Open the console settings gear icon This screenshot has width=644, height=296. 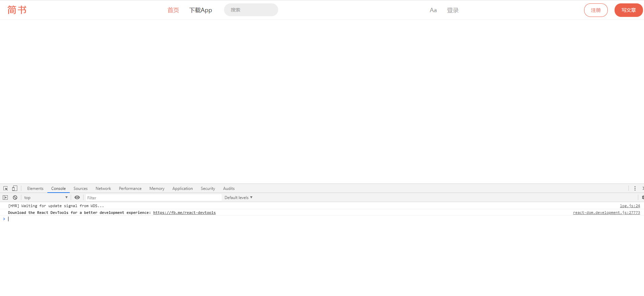coord(642,198)
